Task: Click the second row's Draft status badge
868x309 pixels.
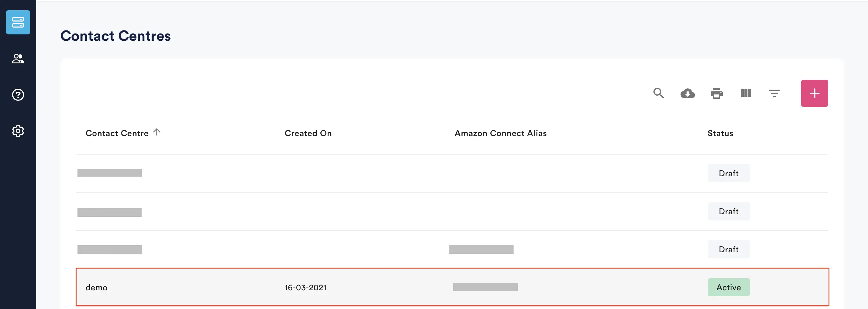Action: point(728,212)
